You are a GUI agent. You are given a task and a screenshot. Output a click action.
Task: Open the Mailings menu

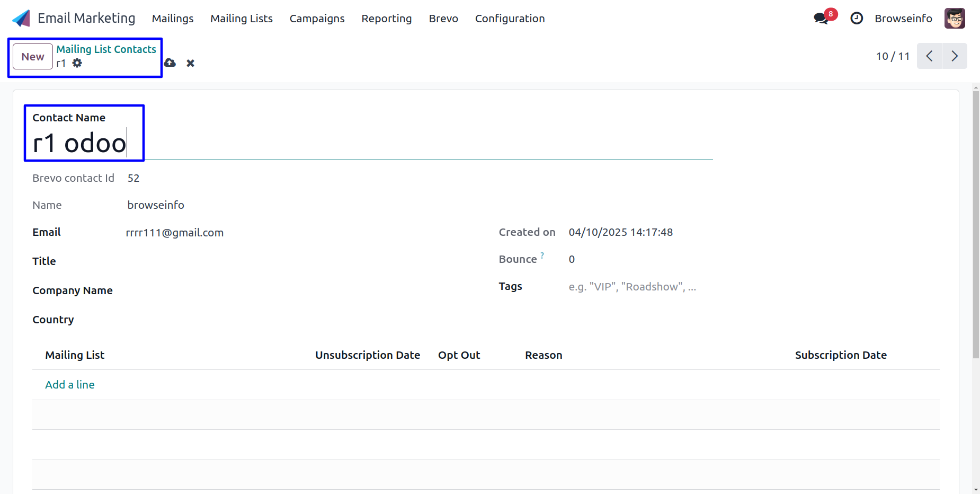click(x=173, y=19)
